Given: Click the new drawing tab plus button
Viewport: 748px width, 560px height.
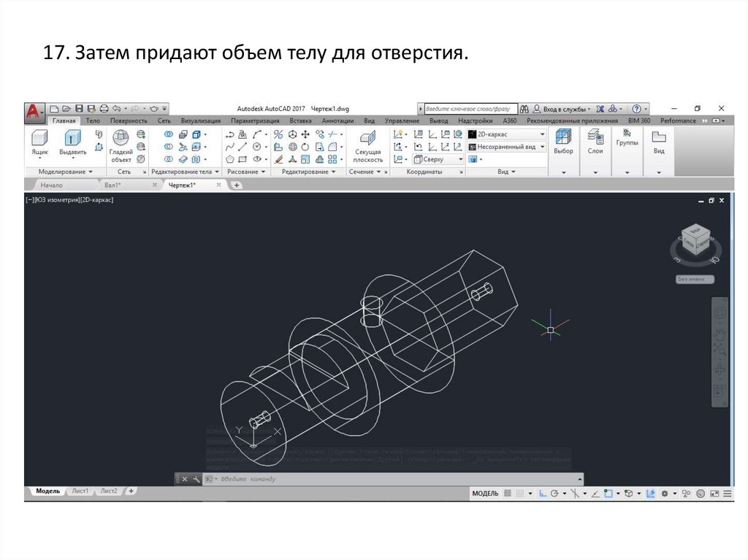Looking at the screenshot, I should click(x=236, y=185).
